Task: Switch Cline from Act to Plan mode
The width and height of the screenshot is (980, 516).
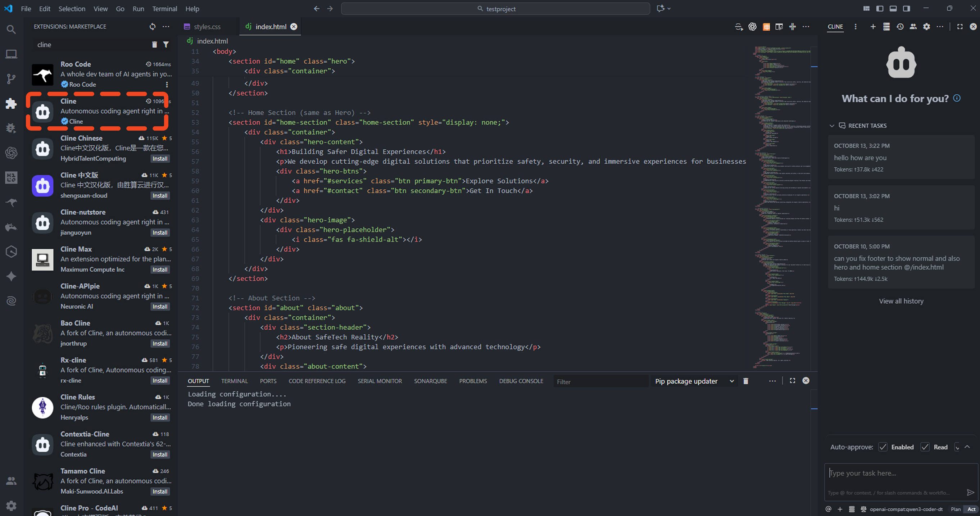Action: (x=956, y=509)
